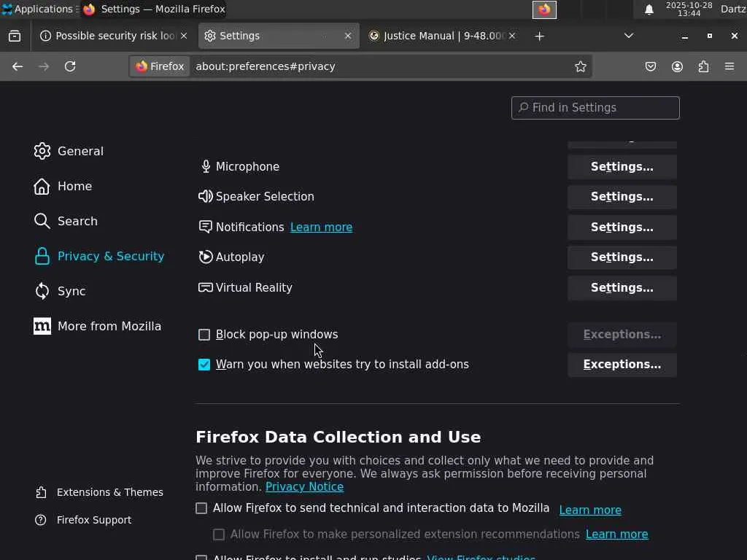Click the system notification bell icon
The image size is (747, 560).
(x=649, y=9)
